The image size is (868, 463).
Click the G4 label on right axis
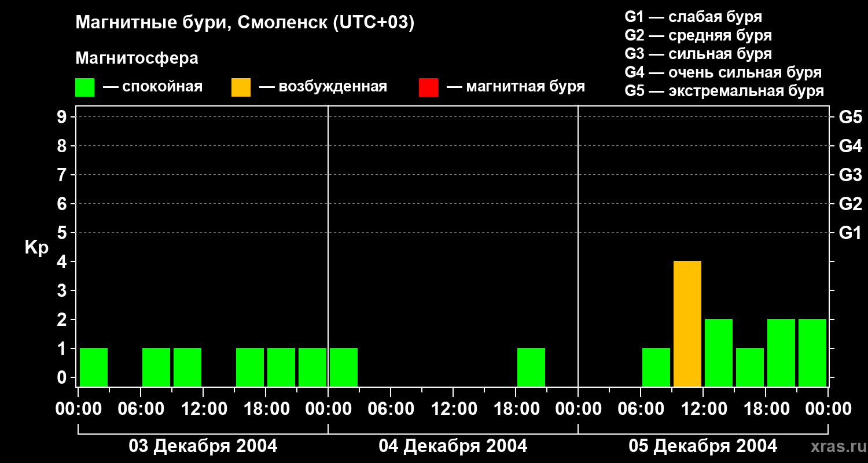pos(850,146)
